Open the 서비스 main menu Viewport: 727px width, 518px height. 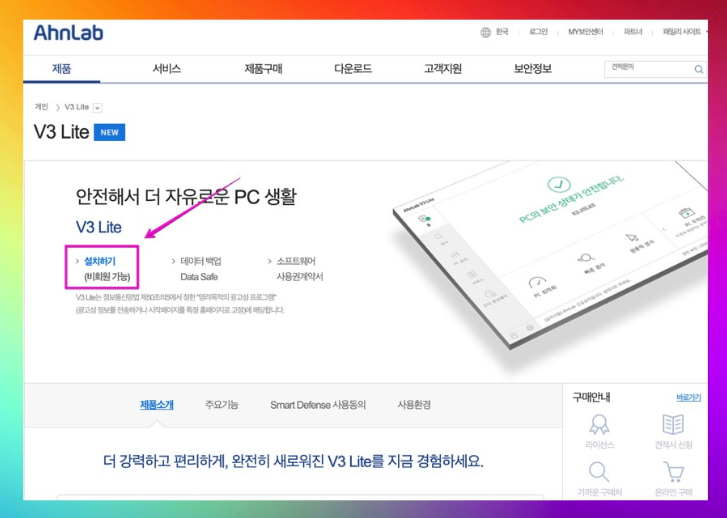[167, 69]
